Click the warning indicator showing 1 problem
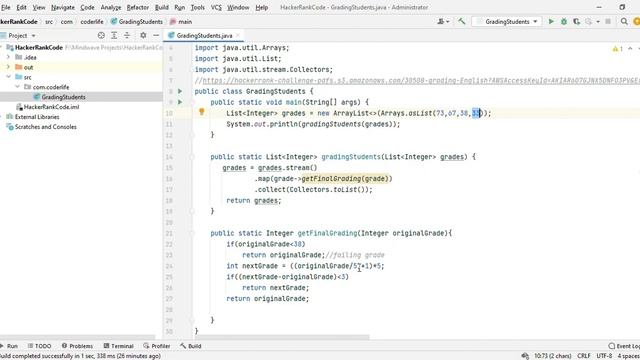Viewport: 640px width, 360px height. click(617, 49)
